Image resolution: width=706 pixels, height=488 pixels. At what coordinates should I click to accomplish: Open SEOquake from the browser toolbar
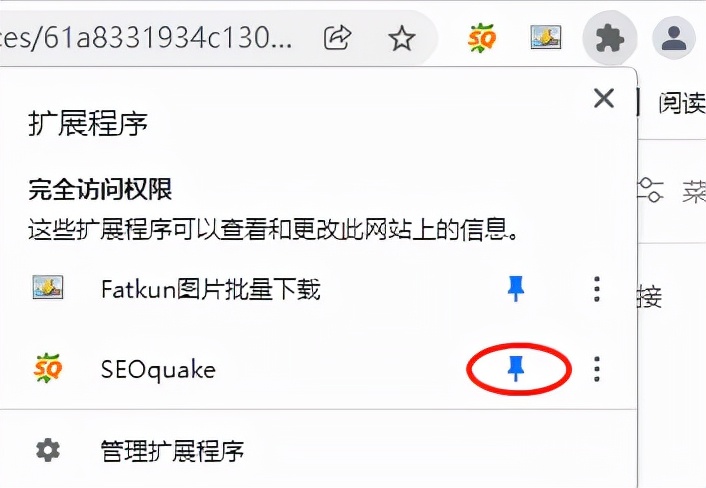[481, 38]
